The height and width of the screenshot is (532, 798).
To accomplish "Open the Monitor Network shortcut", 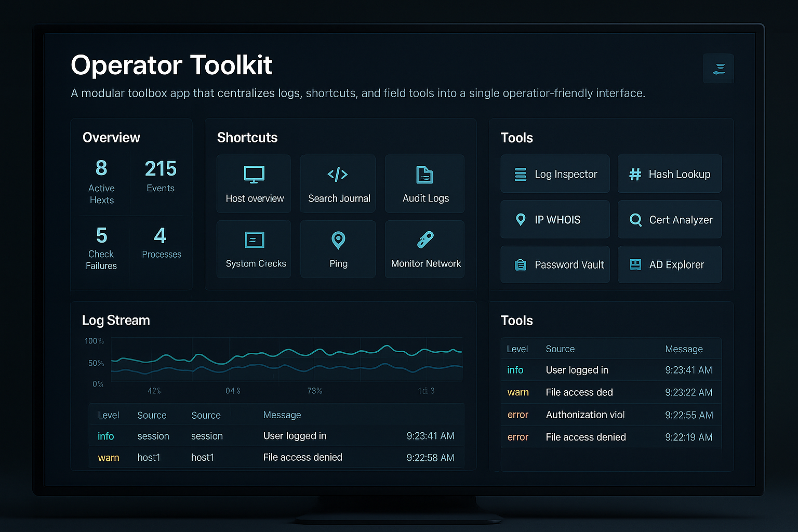I will click(x=424, y=249).
